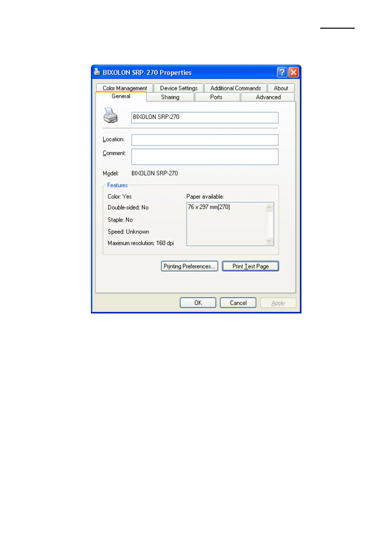Click inside the Comment text box
Viewport: 392px width, 555px height.
(205, 157)
